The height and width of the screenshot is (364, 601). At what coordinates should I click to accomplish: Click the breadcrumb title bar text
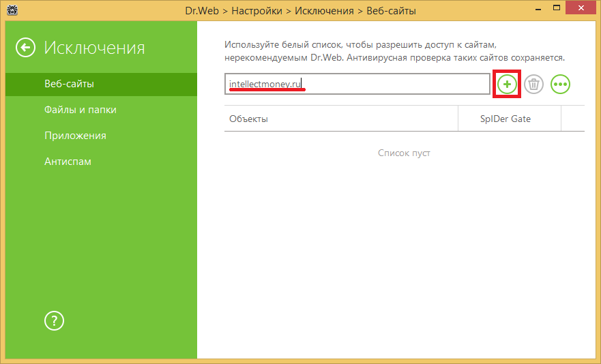click(300, 10)
